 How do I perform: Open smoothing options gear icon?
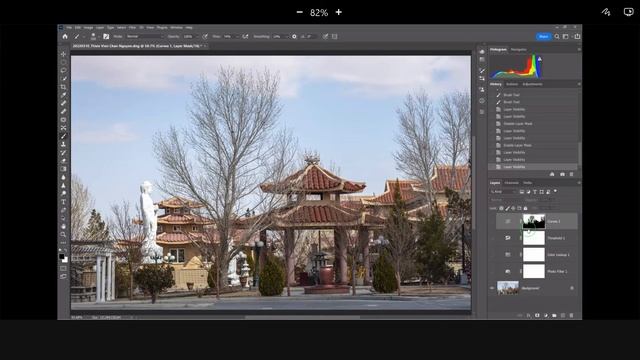click(294, 36)
